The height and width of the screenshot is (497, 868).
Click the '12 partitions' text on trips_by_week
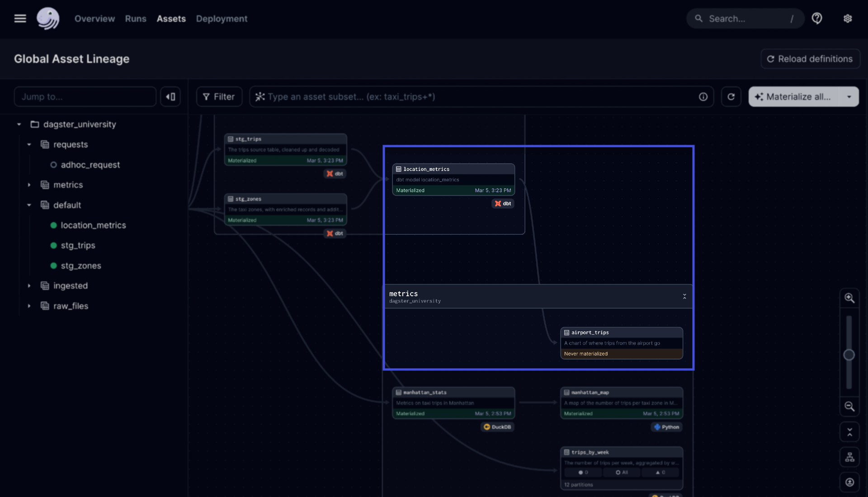pyautogui.click(x=579, y=485)
